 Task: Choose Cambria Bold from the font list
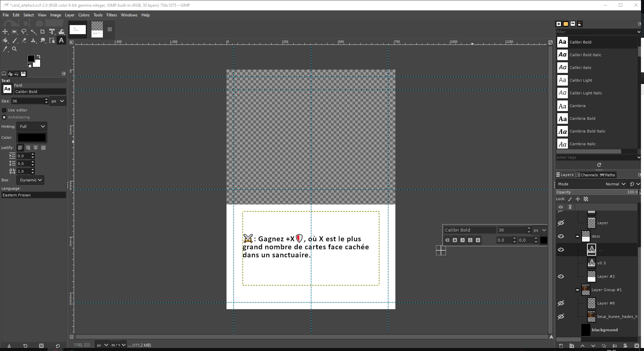point(582,118)
